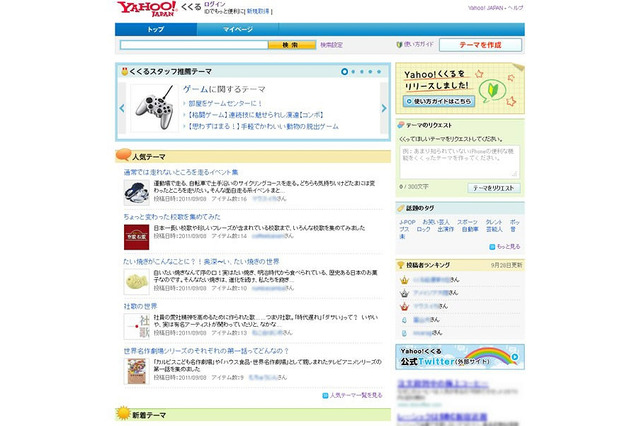Click the Yahoo! JAPAN top-right link
The image size is (640, 426).
[x=485, y=8]
